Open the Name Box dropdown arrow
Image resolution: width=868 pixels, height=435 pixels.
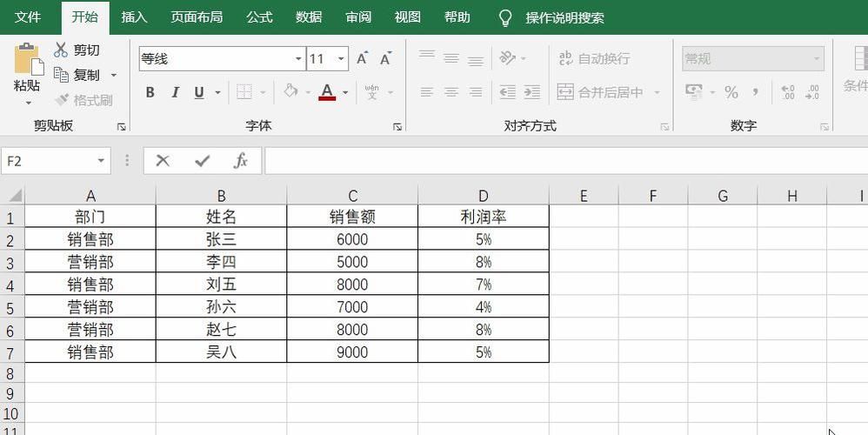point(101,161)
